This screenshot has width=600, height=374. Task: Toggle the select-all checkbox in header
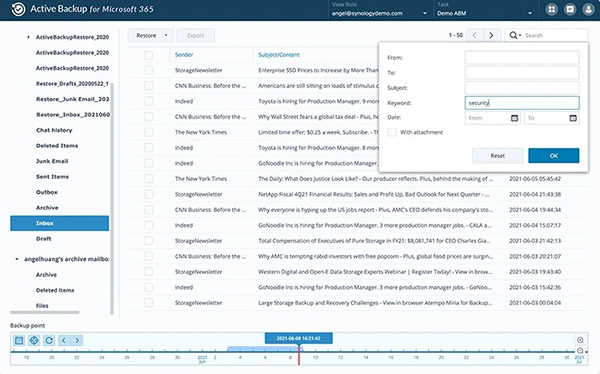148,55
